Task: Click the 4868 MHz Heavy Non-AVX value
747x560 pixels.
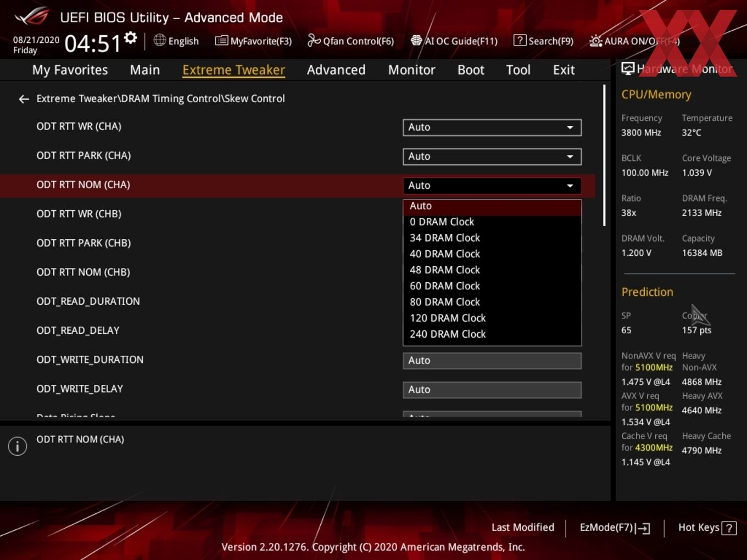Action: pos(701,382)
